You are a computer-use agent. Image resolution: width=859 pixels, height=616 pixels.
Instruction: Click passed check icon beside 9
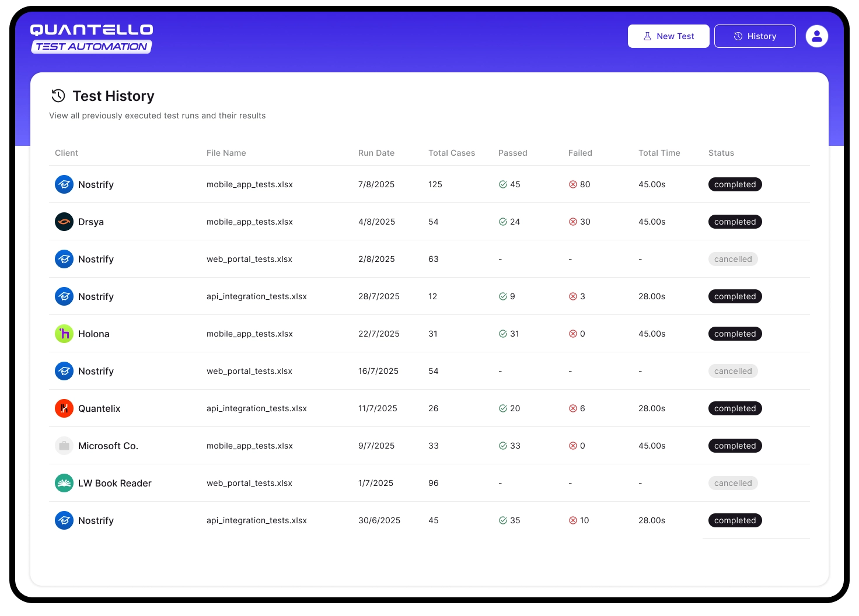tap(502, 296)
